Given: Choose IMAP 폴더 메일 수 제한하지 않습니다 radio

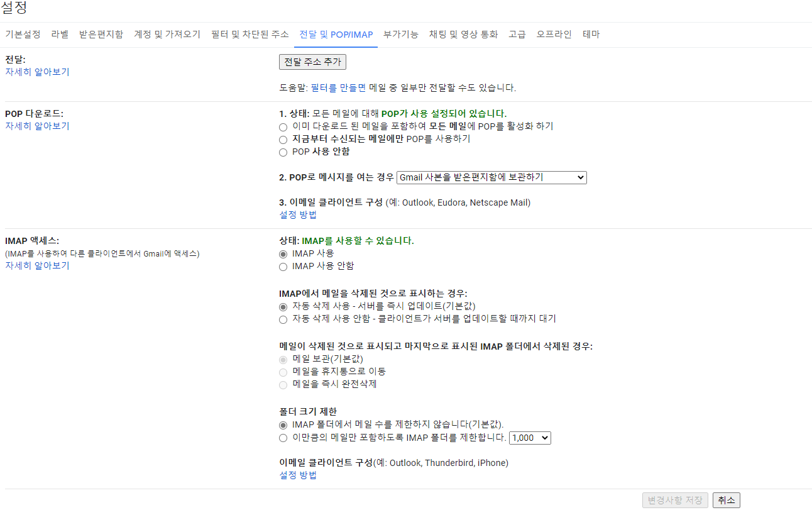Looking at the screenshot, I should [283, 424].
